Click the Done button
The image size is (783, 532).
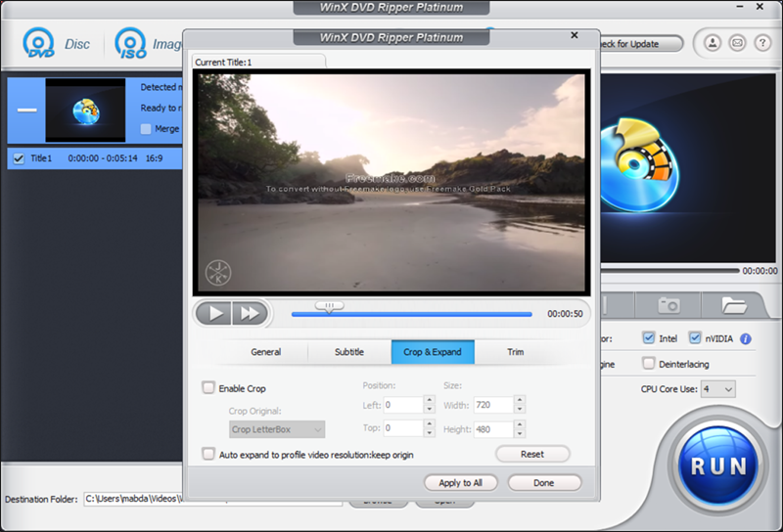coord(544,482)
